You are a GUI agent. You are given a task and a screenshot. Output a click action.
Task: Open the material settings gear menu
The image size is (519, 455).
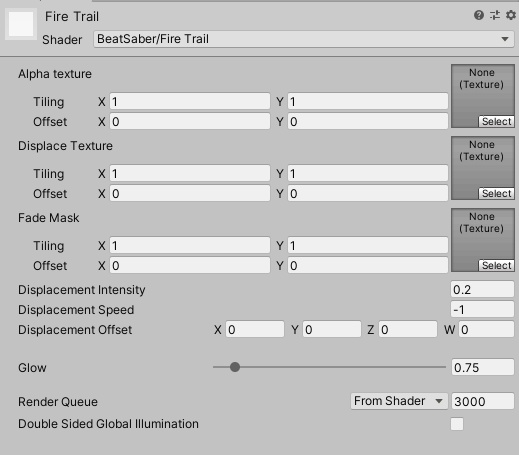pos(511,15)
